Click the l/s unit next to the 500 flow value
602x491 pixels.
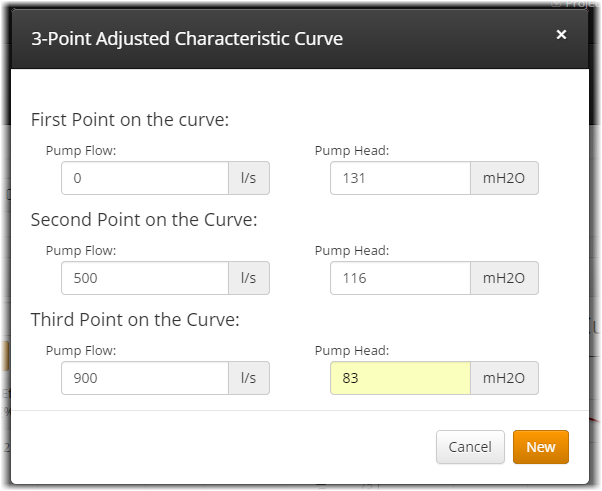pyautogui.click(x=249, y=278)
